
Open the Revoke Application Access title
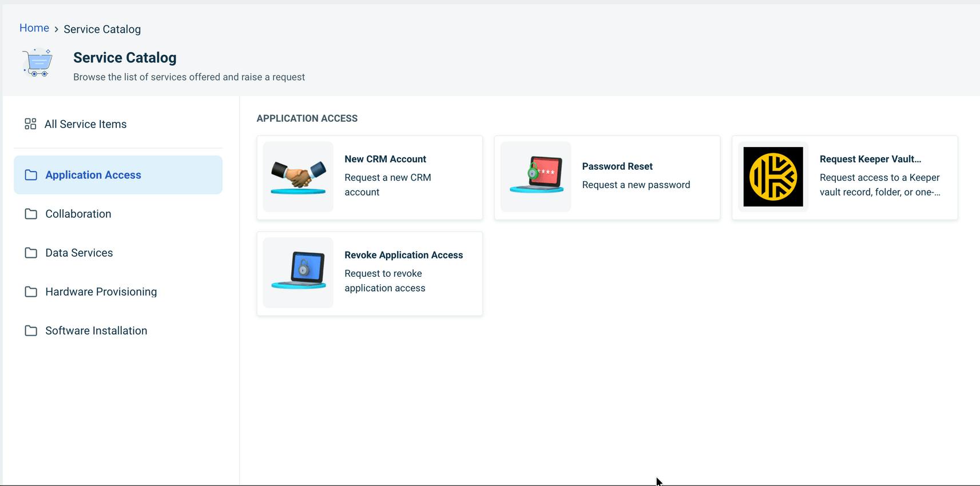pos(403,255)
